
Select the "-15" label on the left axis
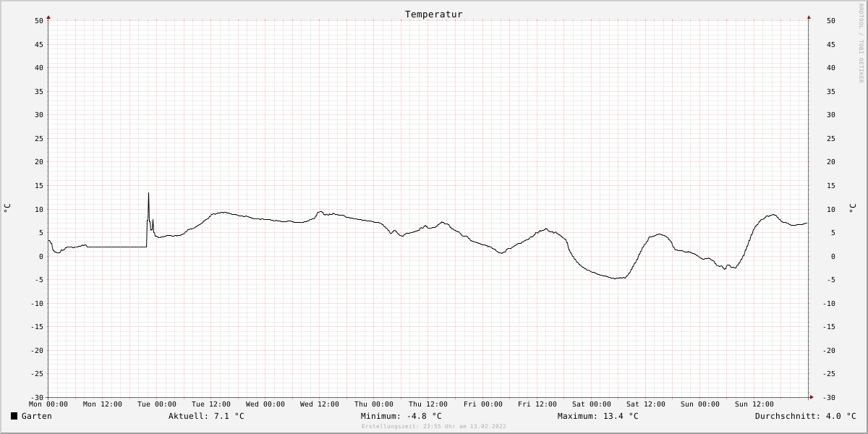click(37, 326)
